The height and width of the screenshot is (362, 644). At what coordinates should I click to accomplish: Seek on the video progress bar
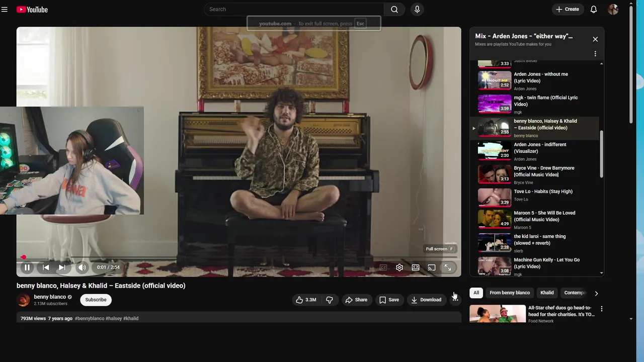pos(238,257)
